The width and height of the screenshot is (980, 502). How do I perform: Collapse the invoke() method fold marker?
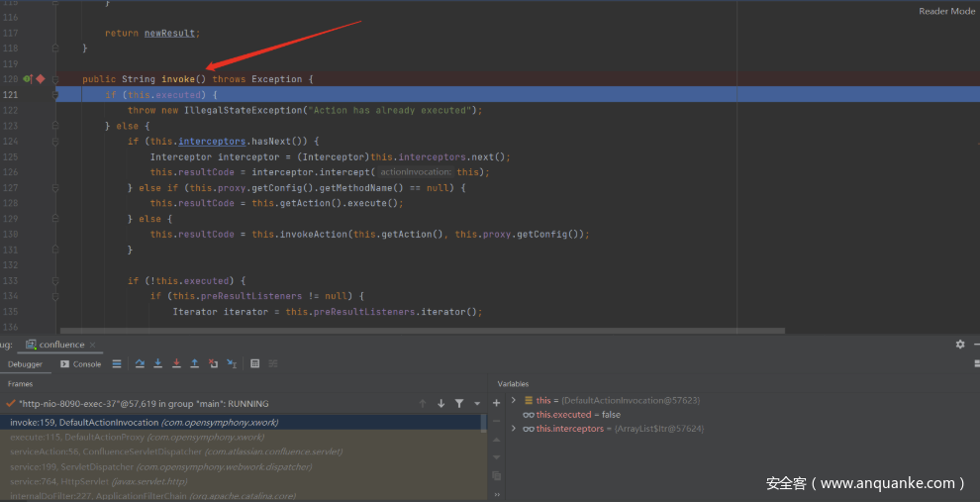[x=56, y=78]
